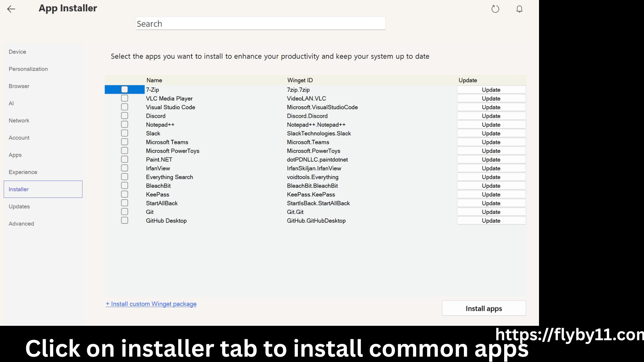The width and height of the screenshot is (644, 362).
Task: Click inside the Search field
Action: 261,23
